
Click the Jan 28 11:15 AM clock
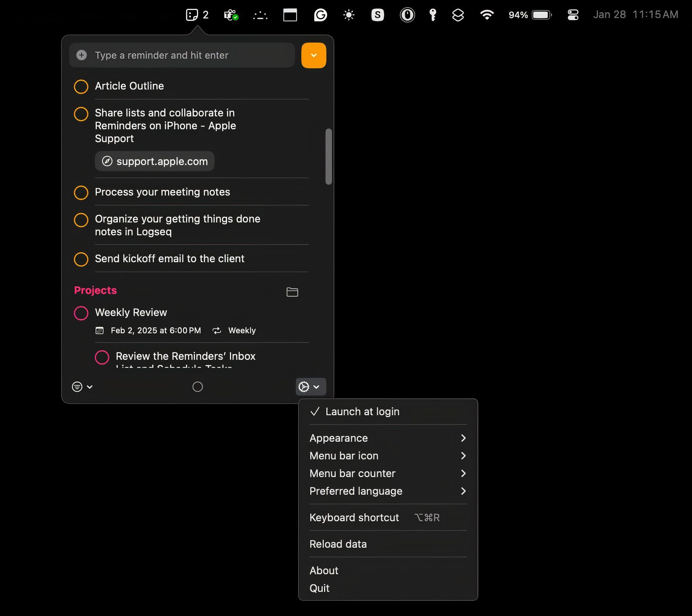[636, 14]
